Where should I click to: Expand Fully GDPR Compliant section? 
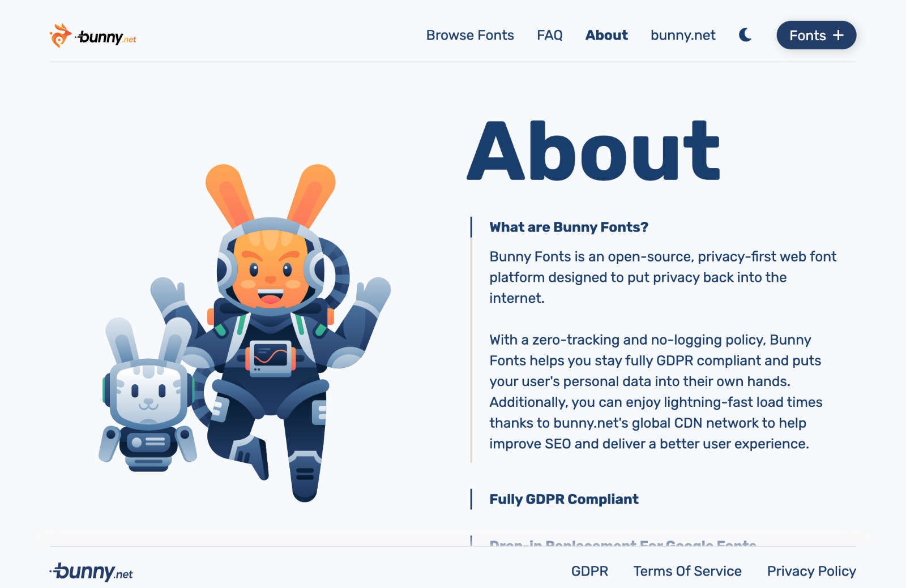point(564,499)
